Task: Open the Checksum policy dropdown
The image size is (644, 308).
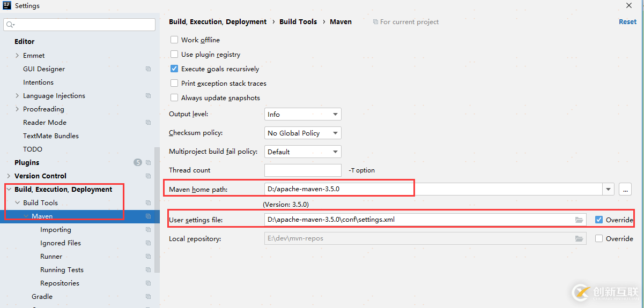Action: point(303,133)
